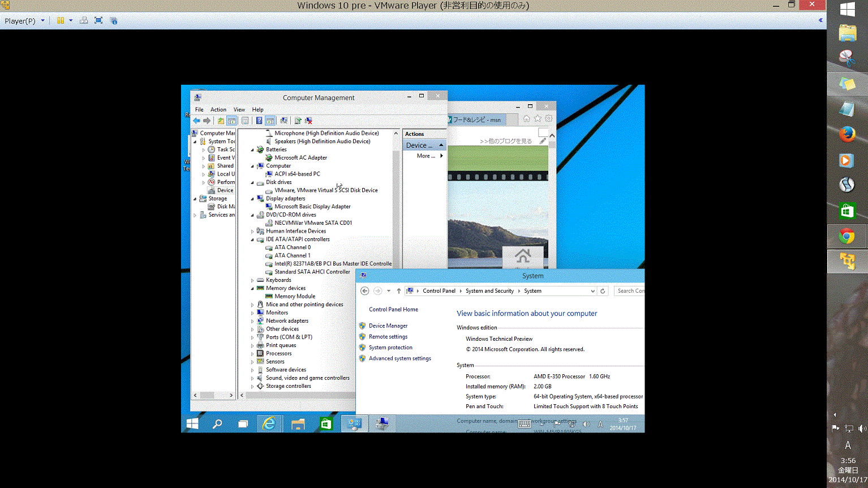Open Windows Store from host taskbar
This screenshot has width=868, height=488.
pos(847,211)
